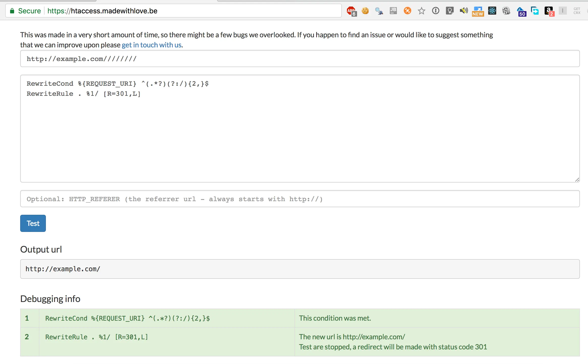The height and width of the screenshot is (364, 588).
Task: Click the speaker volume extension icon
Action: tap(463, 11)
